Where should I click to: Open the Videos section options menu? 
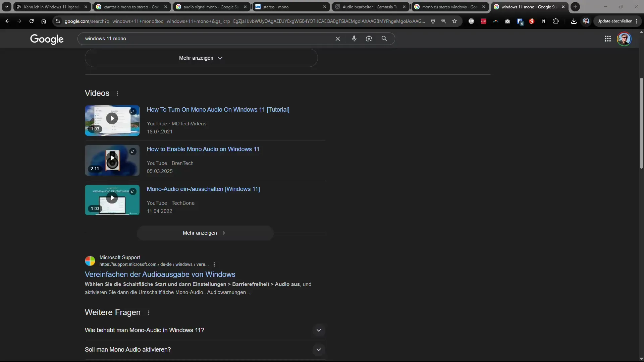click(117, 94)
